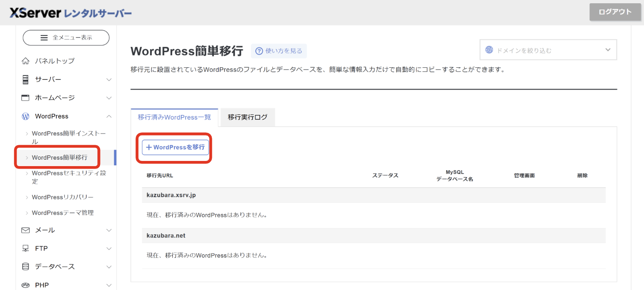Image resolution: width=644 pixels, height=290 pixels.
Task: Click the WordPressを移行 button label
Action: [179, 148]
